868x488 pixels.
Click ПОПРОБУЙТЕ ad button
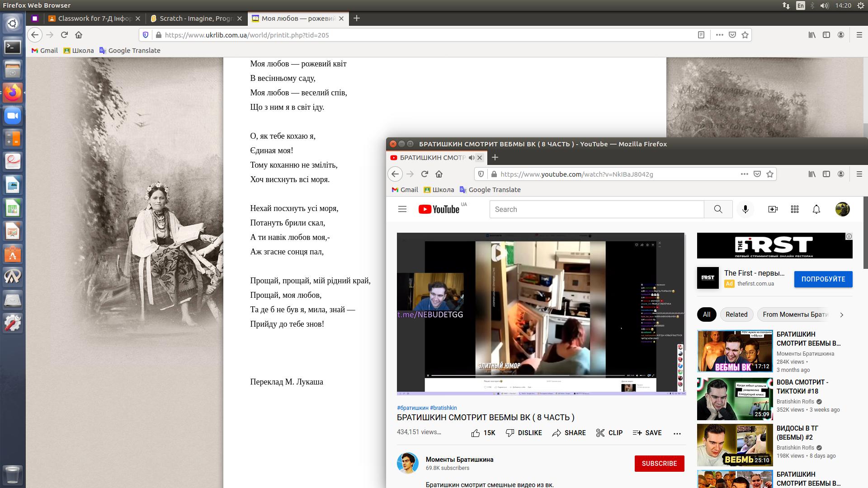pos(823,279)
